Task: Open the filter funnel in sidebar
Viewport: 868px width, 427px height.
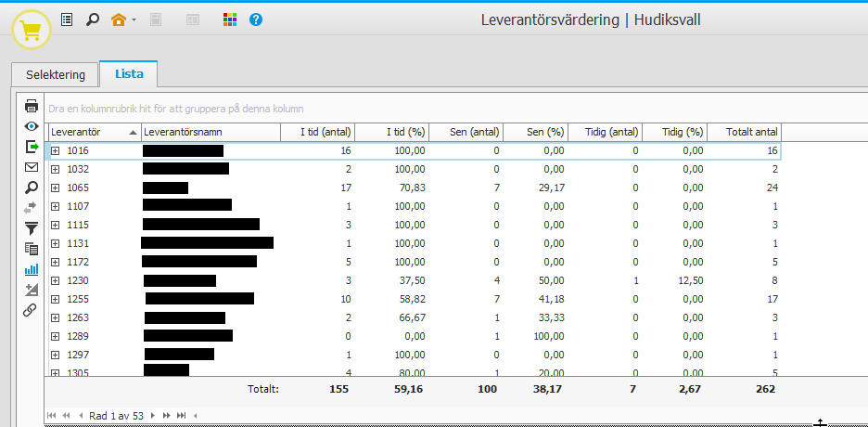Action: [x=32, y=228]
